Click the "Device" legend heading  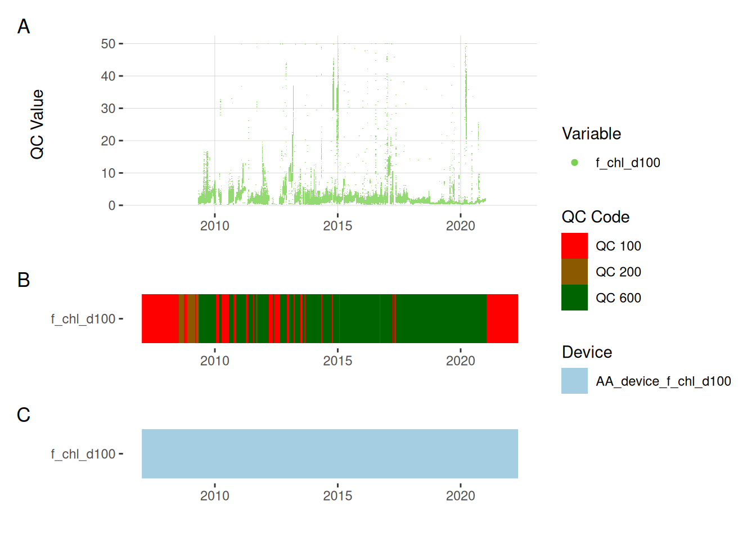(x=587, y=352)
